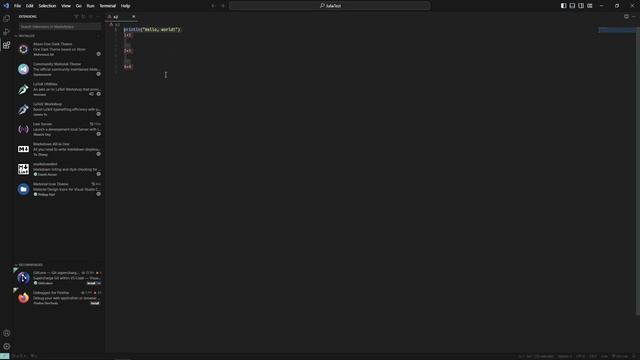Open the Run menu
Image resolution: width=640 pixels, height=360 pixels.
90,6
